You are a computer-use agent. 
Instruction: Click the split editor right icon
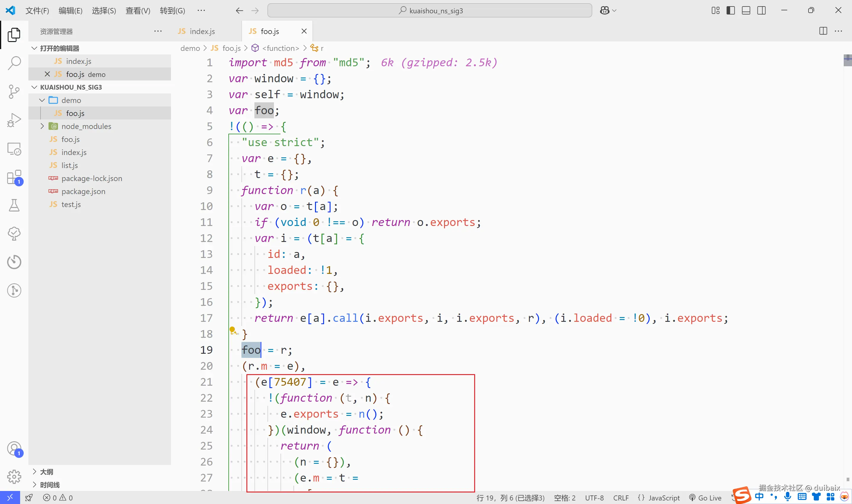coord(823,31)
